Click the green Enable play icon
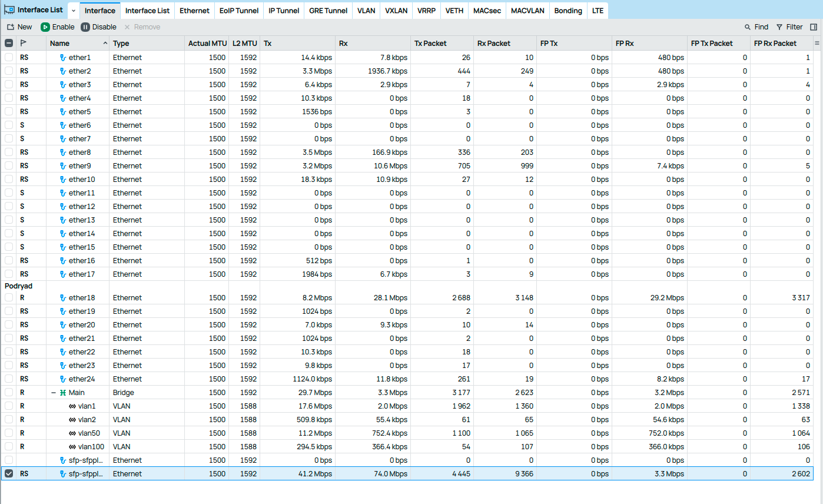This screenshot has height=504, width=823. (45, 27)
